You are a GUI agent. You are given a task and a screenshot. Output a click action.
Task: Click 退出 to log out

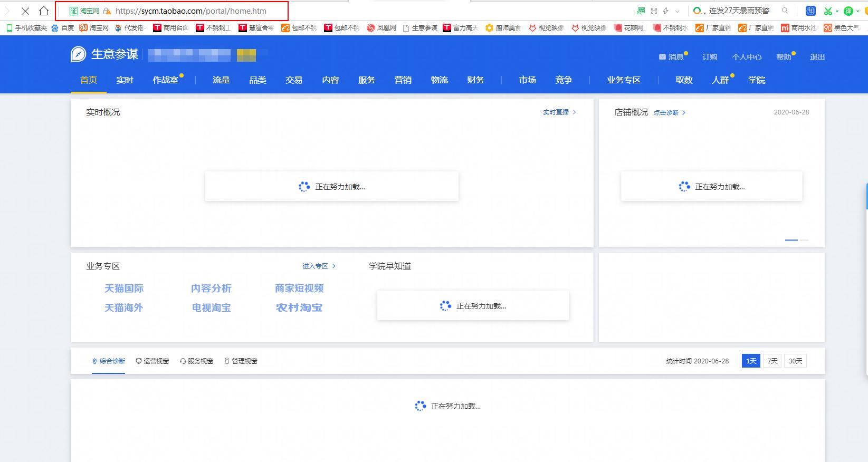coord(817,57)
